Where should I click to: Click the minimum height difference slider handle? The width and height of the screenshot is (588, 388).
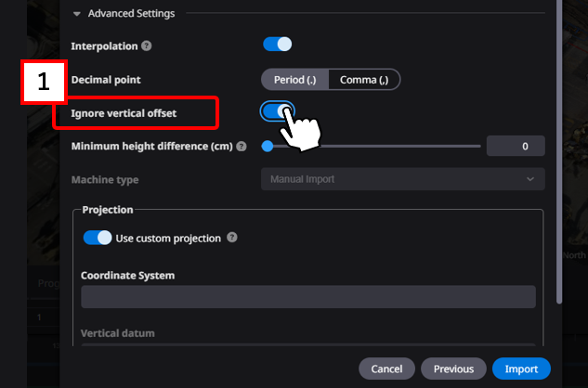click(268, 147)
